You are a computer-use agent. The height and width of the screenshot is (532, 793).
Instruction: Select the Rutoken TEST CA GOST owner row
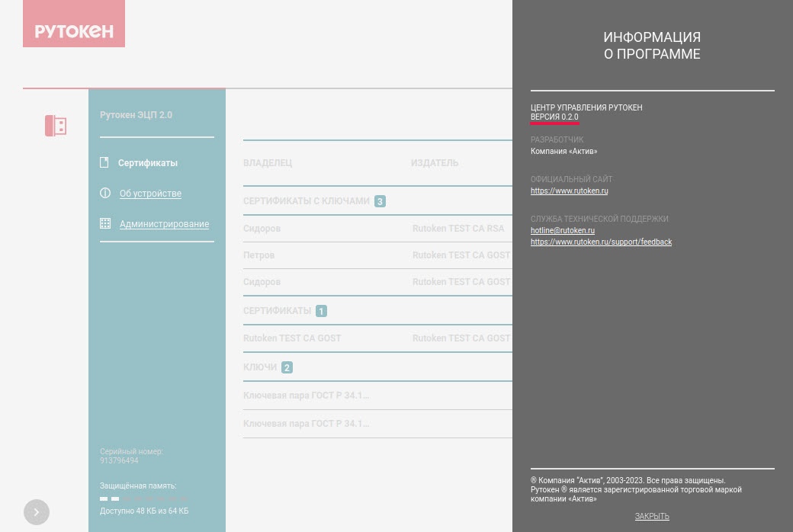(x=377, y=338)
